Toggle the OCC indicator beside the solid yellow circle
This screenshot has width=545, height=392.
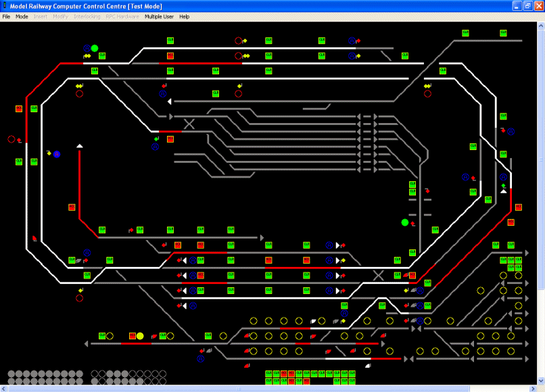[133, 336]
